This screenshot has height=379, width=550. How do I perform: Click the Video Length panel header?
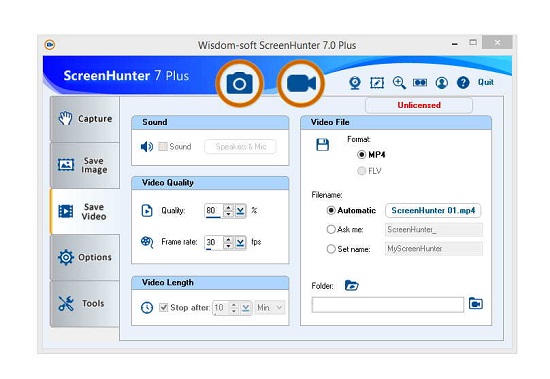pyautogui.click(x=210, y=282)
